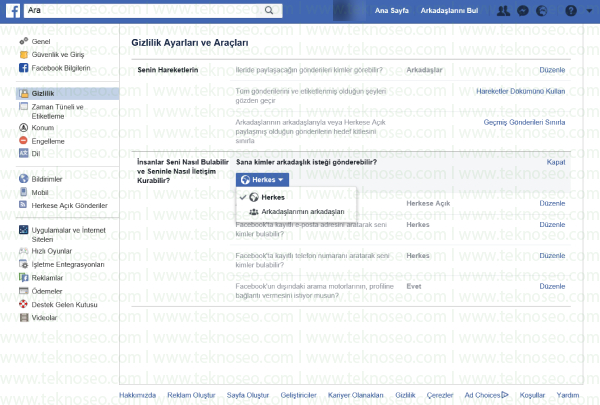Click Düzenle for telefon numaranı lookup row
600x405 pixels.
pyautogui.click(x=552, y=255)
